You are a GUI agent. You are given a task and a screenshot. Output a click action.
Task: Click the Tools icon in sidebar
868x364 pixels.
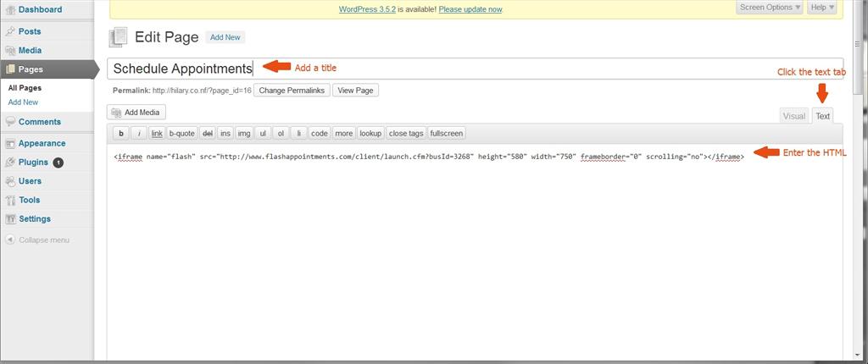click(x=10, y=200)
